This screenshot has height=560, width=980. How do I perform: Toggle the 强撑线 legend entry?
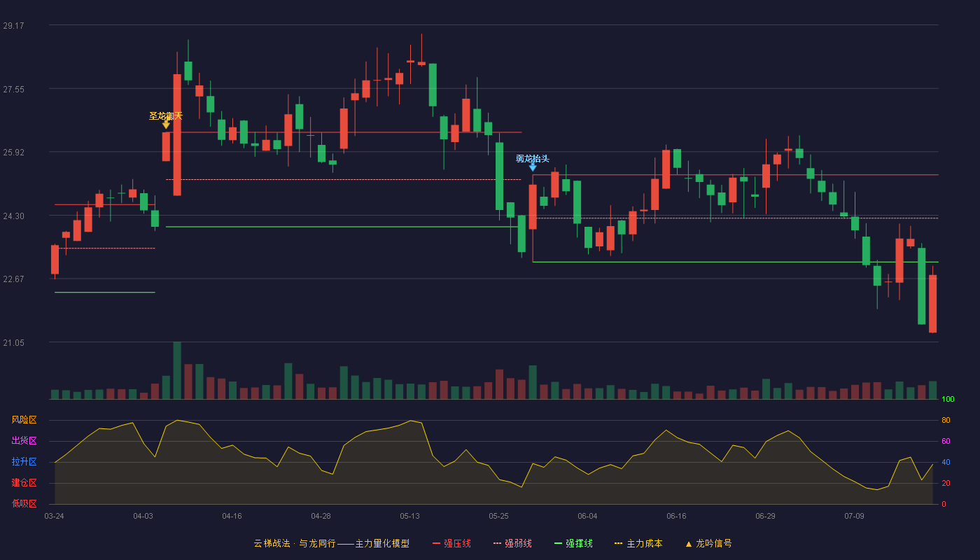pyautogui.click(x=573, y=543)
